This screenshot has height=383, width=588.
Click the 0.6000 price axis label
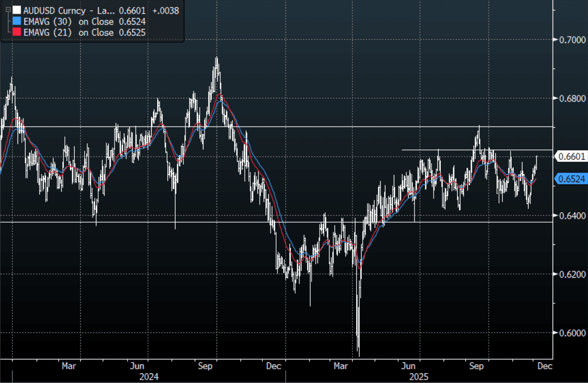[569, 333]
